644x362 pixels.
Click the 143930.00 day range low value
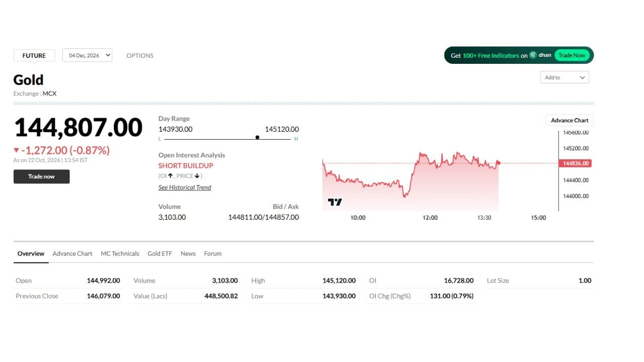click(176, 129)
